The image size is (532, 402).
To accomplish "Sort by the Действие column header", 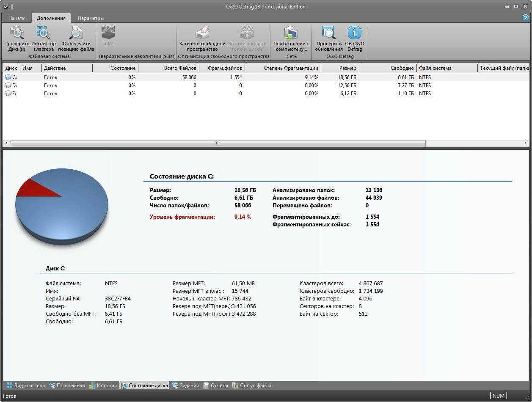I will click(x=67, y=68).
